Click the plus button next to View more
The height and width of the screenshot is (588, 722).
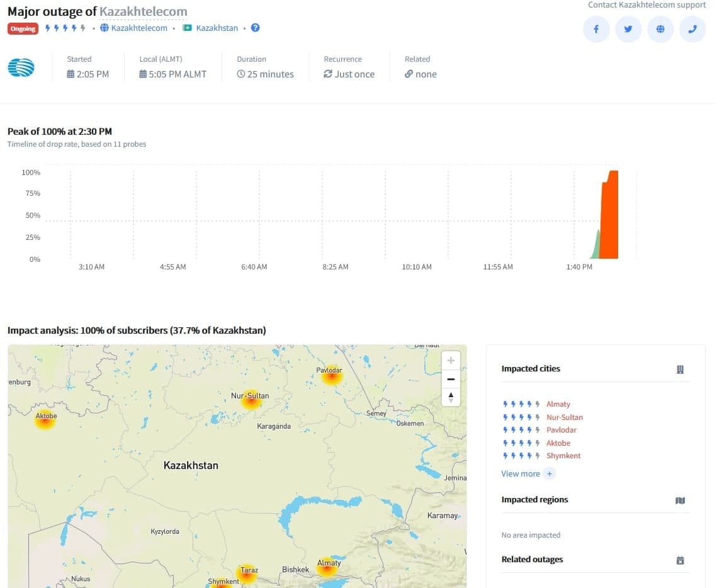pyautogui.click(x=550, y=474)
